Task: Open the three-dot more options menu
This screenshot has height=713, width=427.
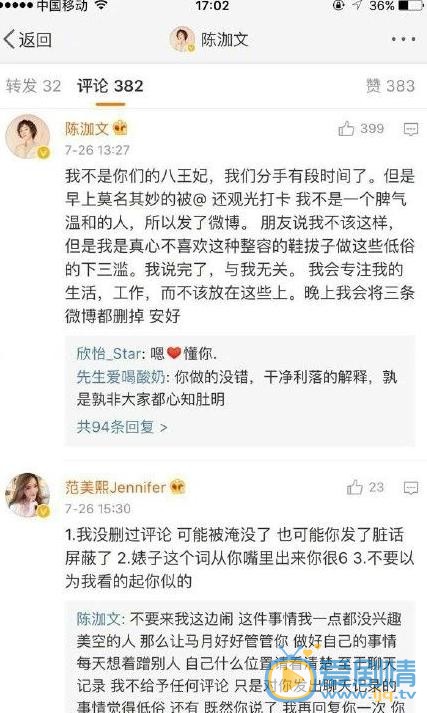Action: (x=403, y=40)
